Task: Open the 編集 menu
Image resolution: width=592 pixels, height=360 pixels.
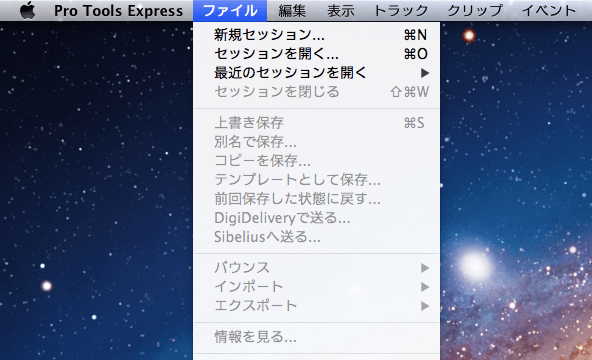Action: coord(292,11)
